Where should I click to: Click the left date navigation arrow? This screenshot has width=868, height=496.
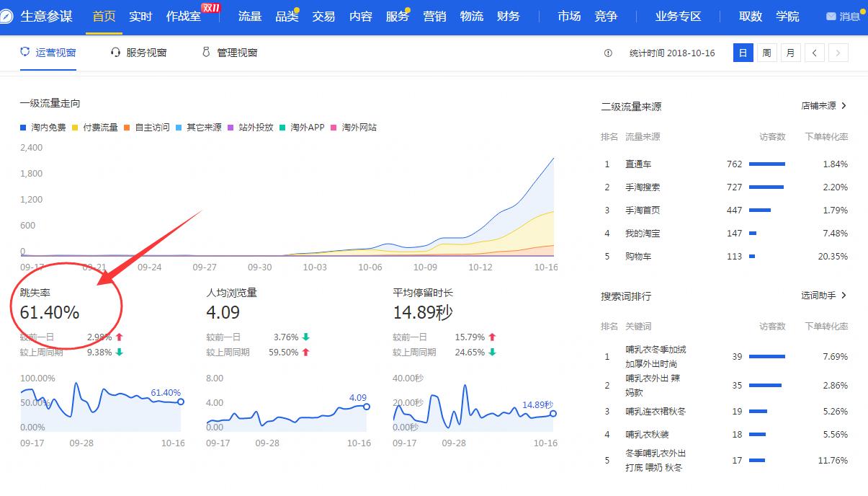[814, 53]
